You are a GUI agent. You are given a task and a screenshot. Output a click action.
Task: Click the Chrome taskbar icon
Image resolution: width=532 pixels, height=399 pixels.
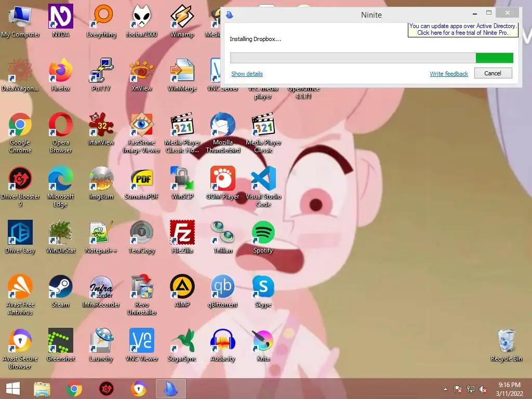tap(74, 389)
